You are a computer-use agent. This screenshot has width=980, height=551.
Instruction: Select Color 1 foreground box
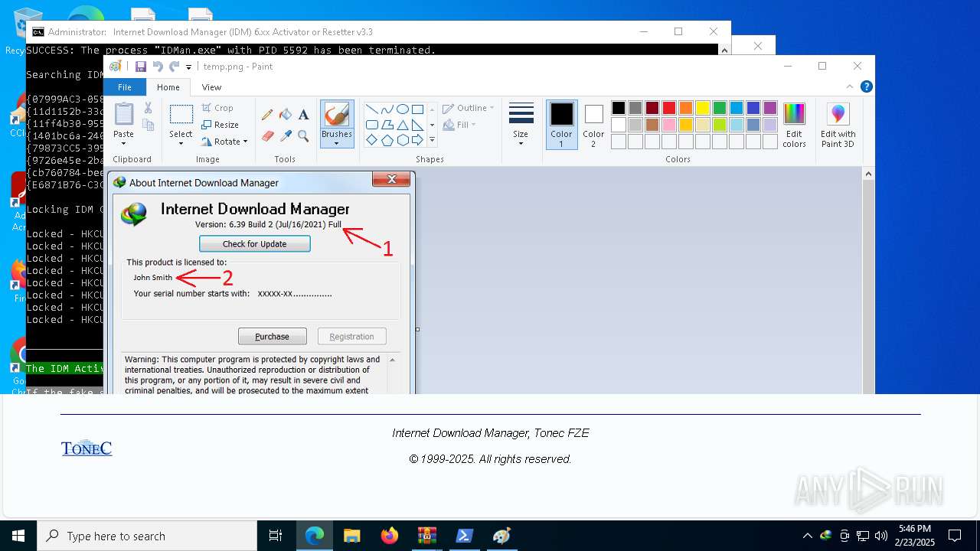[561, 125]
